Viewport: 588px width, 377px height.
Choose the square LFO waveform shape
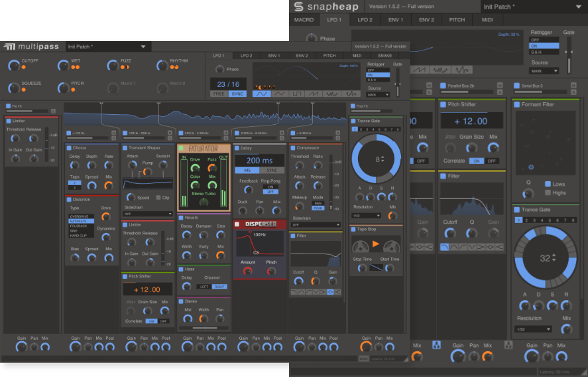298,94
